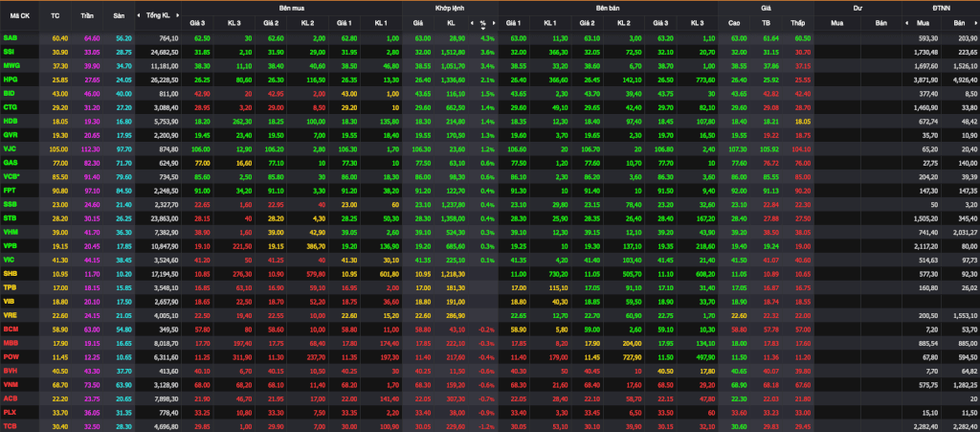This screenshot has height=432, width=980.
Task: Click the left arrow next to % column
Action: (x=471, y=22)
